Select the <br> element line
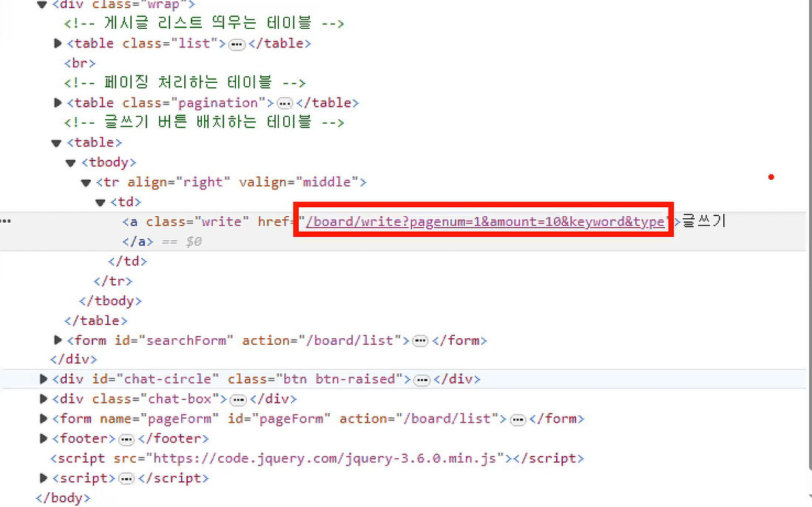 click(80, 63)
